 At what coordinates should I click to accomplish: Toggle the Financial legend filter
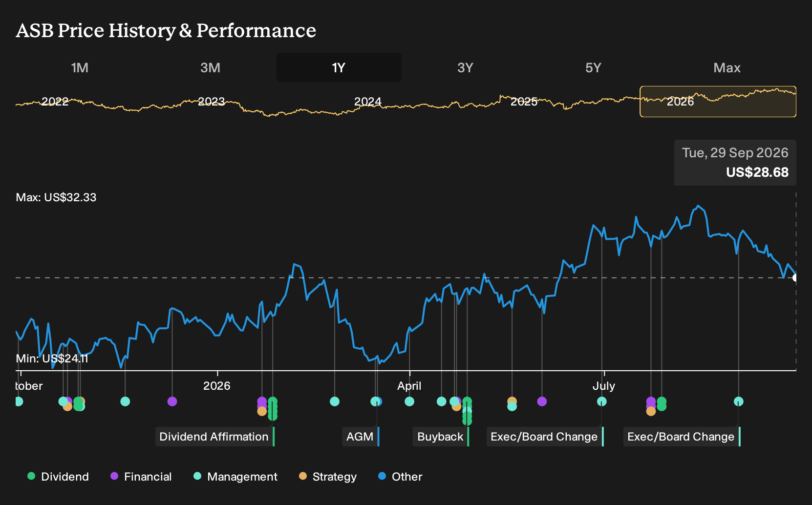(x=141, y=477)
